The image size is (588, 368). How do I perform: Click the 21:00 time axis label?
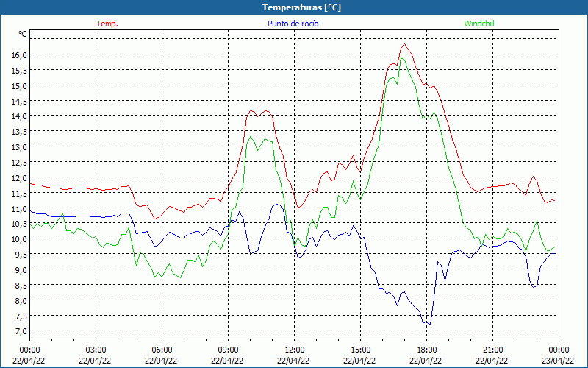(492, 350)
